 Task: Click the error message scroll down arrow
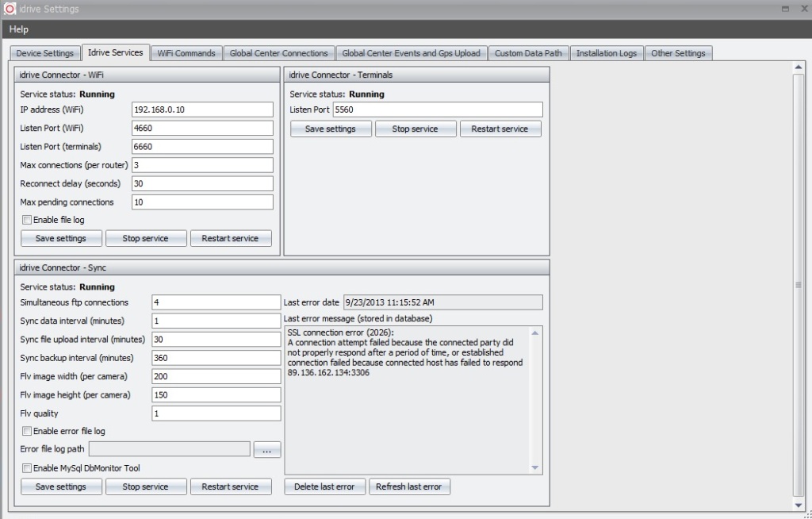coord(535,468)
